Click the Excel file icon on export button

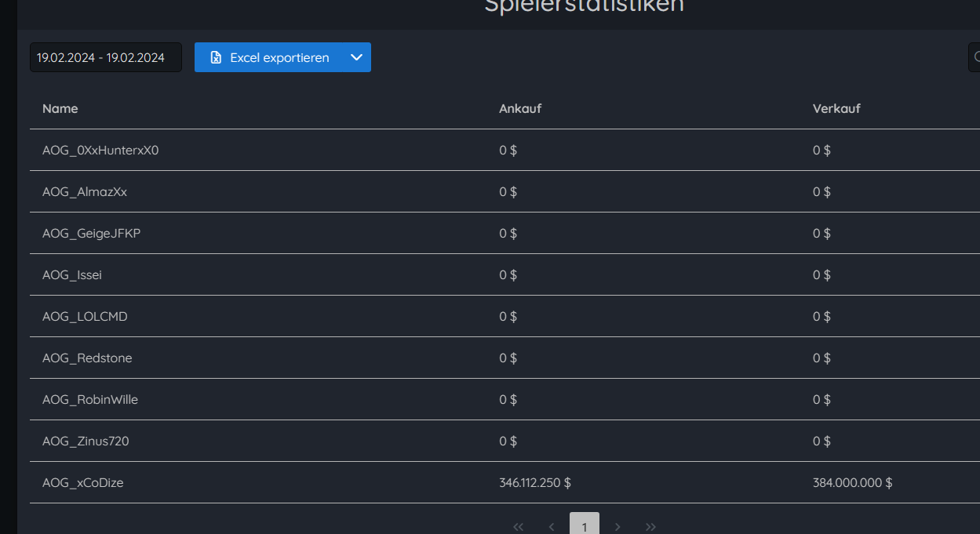[x=216, y=57]
